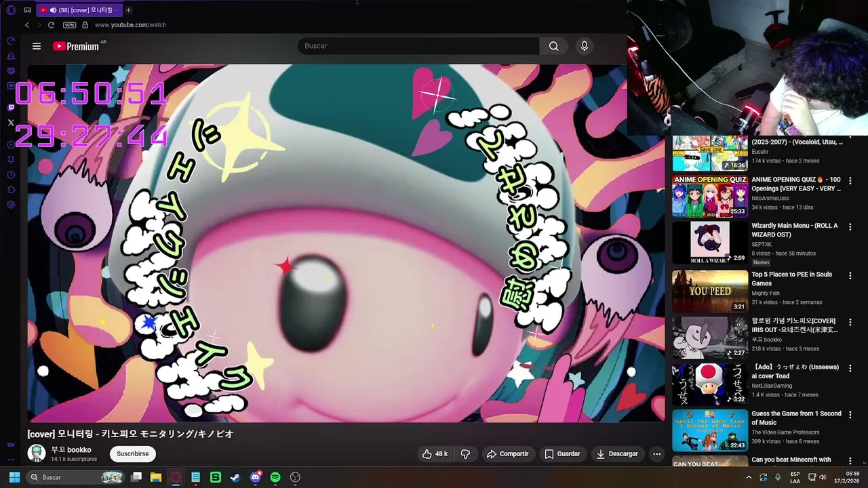Viewport: 868px width, 488px height.
Task: Open options for Top 5 Places video
Action: click(850, 275)
